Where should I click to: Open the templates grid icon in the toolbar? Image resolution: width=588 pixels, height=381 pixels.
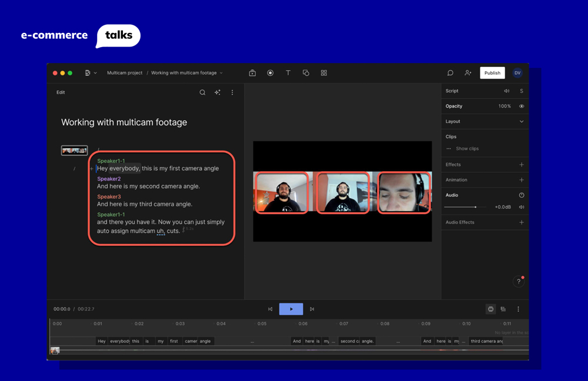click(x=324, y=72)
